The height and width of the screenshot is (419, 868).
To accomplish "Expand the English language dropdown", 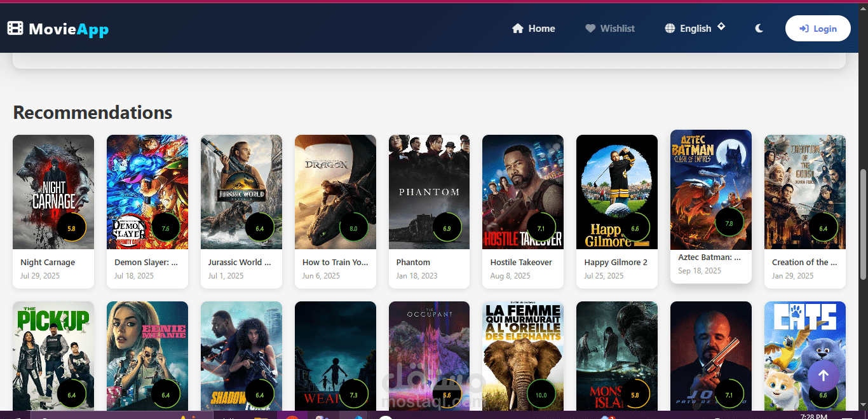I will [x=695, y=28].
